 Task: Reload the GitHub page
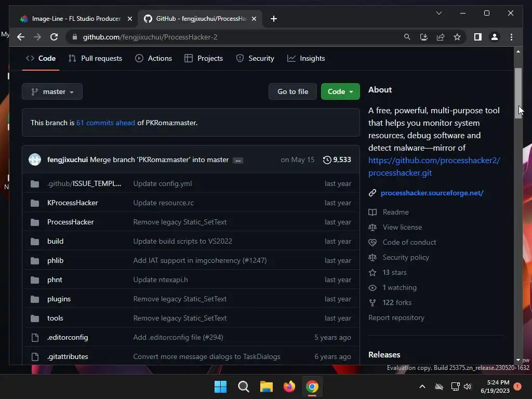coord(54,37)
